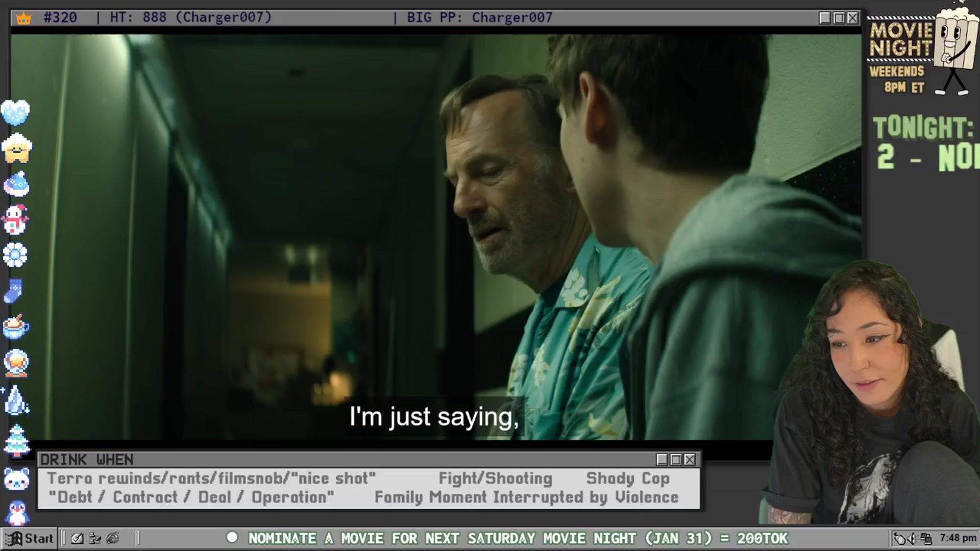The height and width of the screenshot is (551, 980).
Task: Click the streamer webcam overlay
Action: pyautogui.click(x=869, y=393)
